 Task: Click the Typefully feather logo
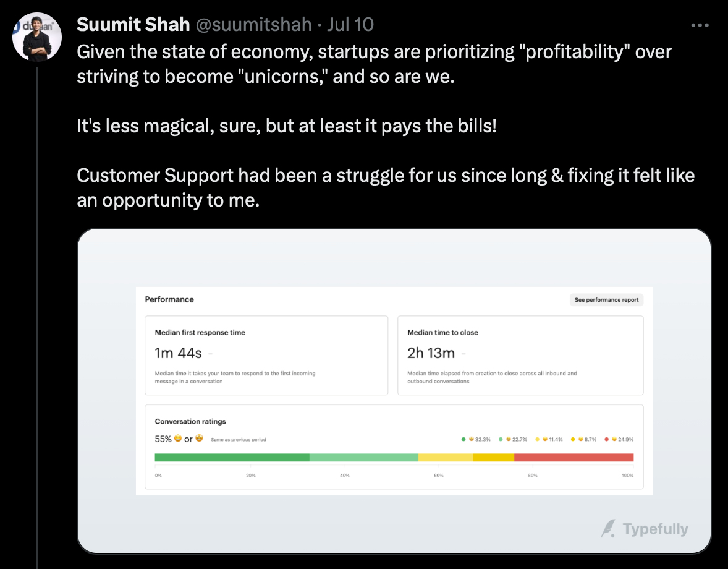[x=608, y=529]
